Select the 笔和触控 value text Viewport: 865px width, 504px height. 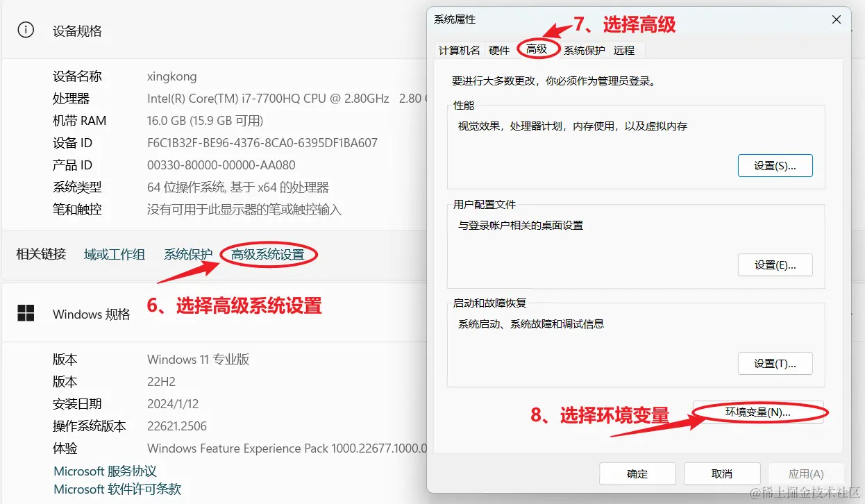pyautogui.click(x=244, y=210)
